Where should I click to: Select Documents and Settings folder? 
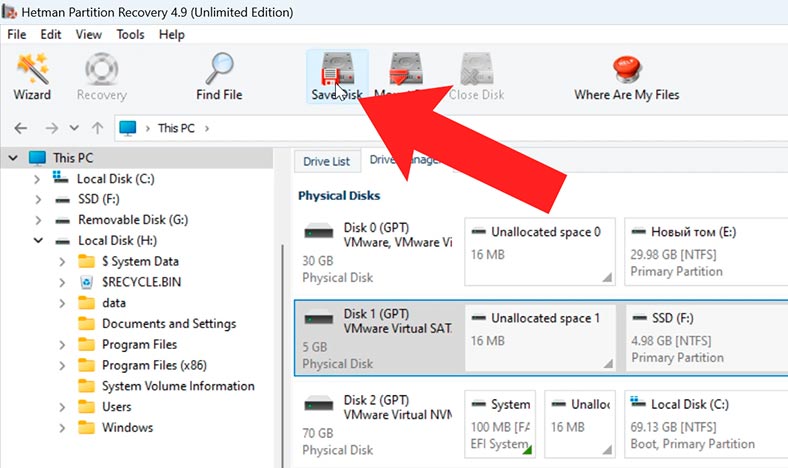[x=169, y=324]
